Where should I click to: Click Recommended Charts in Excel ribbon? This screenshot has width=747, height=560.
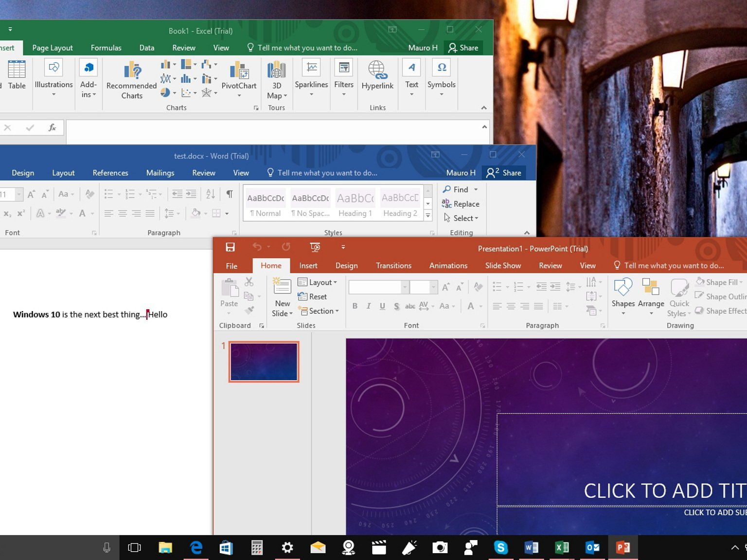pyautogui.click(x=131, y=80)
